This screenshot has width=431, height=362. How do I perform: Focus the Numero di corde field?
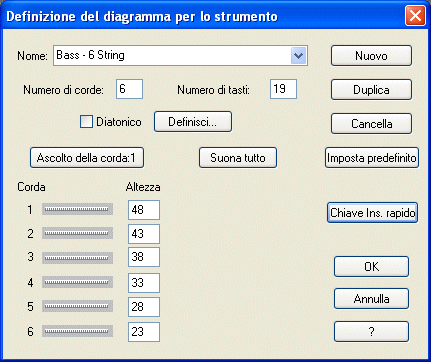click(129, 89)
